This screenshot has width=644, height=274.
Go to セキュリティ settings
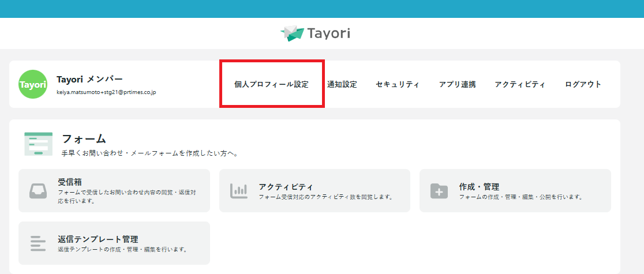click(398, 85)
